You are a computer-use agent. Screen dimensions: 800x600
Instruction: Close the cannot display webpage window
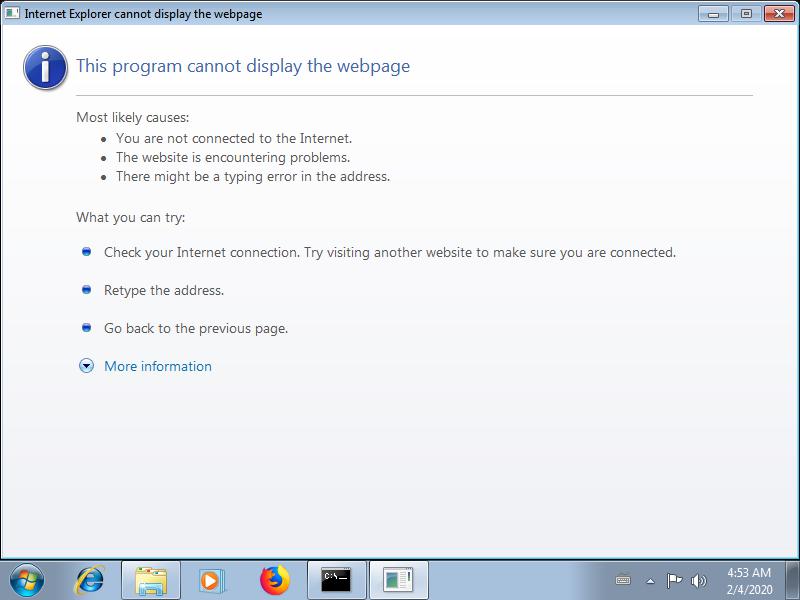pyautogui.click(x=777, y=13)
